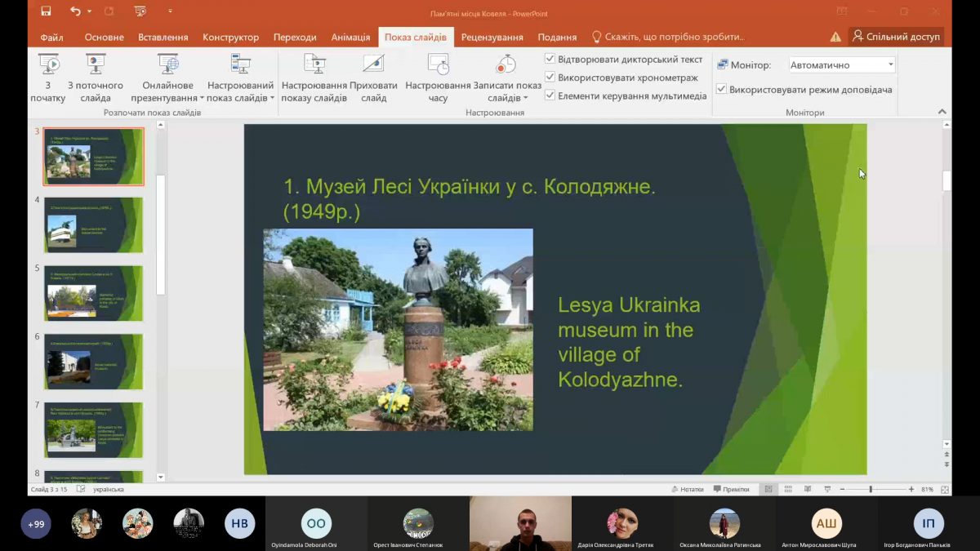Viewport: 980px width, 551px height.
Task: Start slideshow from the beginning icon
Action: pyautogui.click(x=48, y=64)
